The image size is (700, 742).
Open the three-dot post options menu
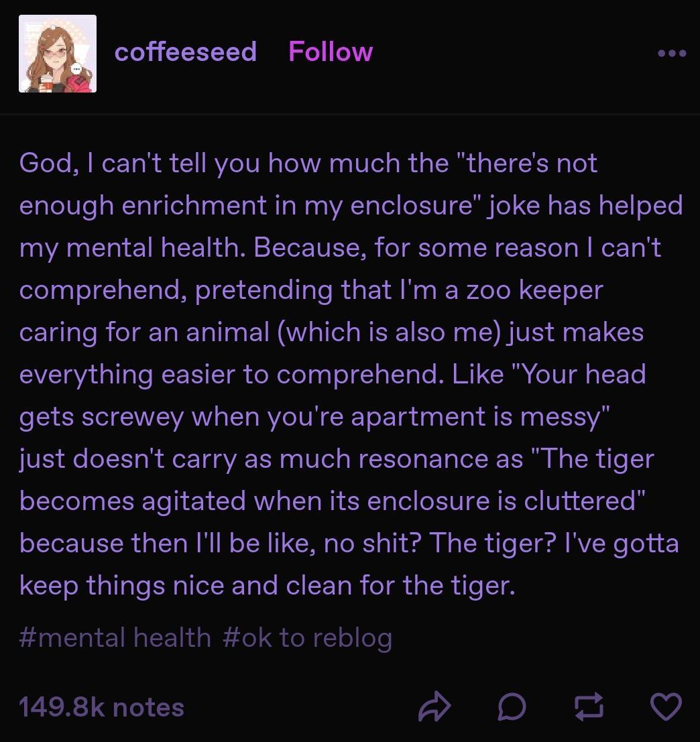pos(672,52)
